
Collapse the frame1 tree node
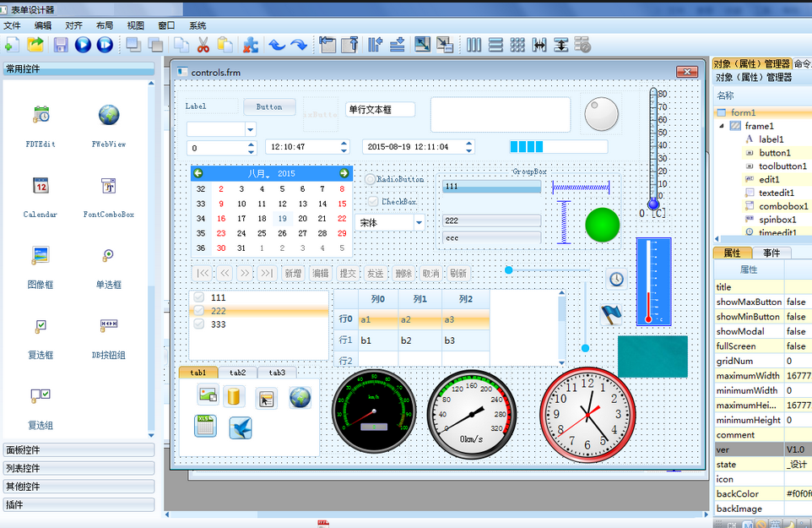pyautogui.click(x=722, y=126)
